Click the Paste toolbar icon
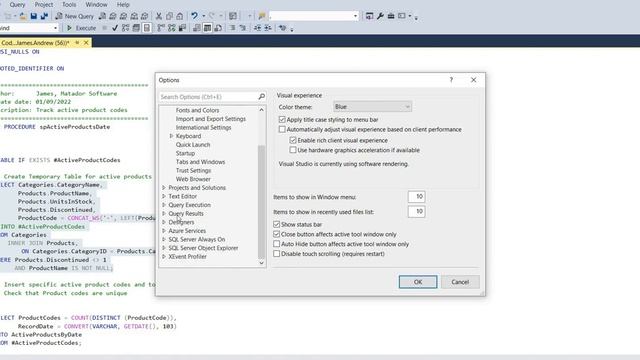 point(180,16)
